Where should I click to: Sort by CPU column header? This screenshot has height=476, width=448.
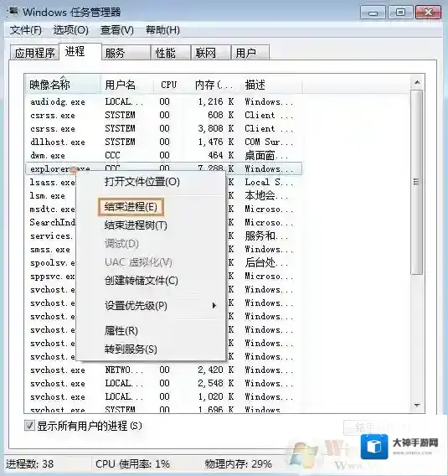tap(168, 85)
